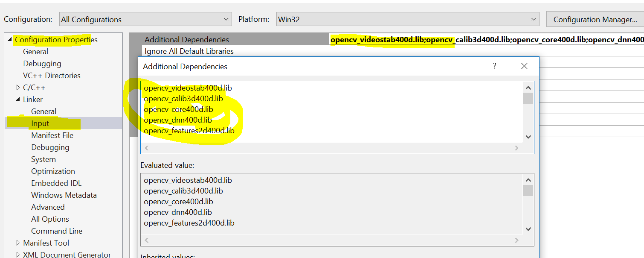This screenshot has width=644, height=258.
Task: Click edit box vertical scrollbar thumb
Action: [528, 98]
